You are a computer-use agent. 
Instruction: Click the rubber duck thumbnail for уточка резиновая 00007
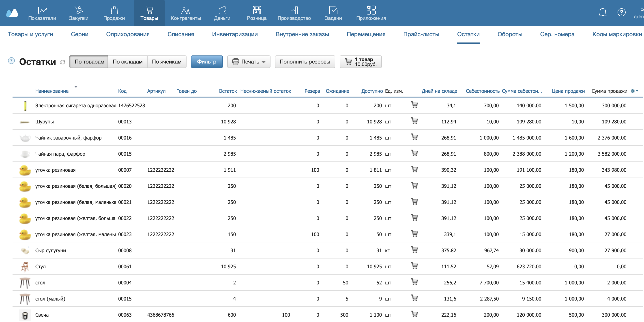(25, 170)
